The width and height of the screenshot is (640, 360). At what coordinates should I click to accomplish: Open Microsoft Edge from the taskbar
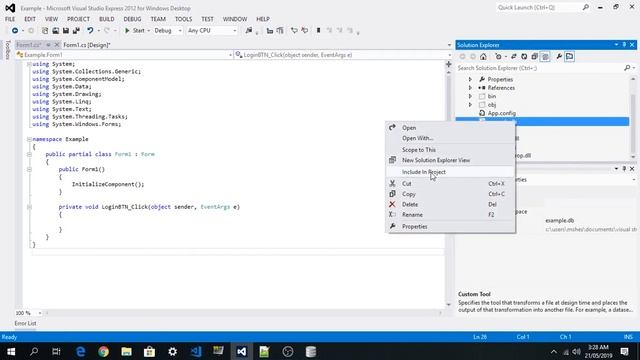(x=80, y=351)
